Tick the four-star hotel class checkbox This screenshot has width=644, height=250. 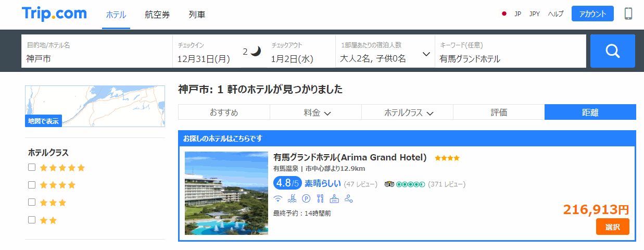[x=32, y=184]
